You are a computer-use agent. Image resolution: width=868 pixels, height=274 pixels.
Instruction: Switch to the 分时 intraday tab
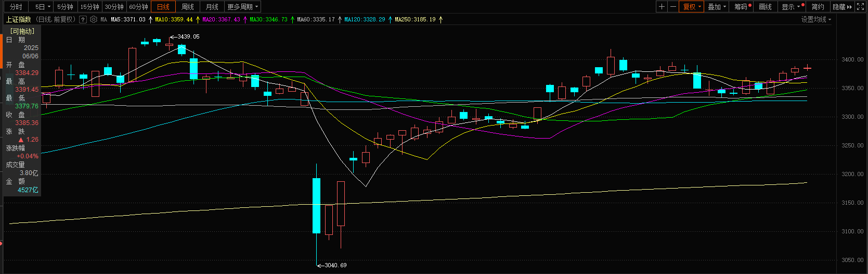pos(16,7)
